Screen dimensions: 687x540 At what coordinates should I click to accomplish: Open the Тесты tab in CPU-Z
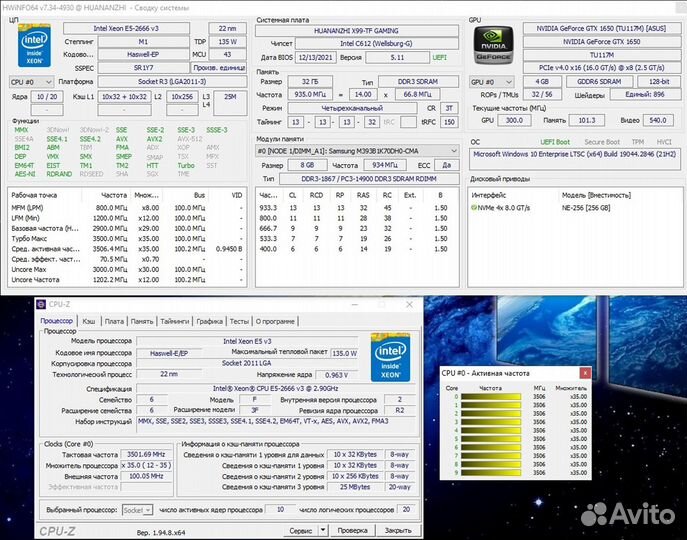tap(239, 321)
